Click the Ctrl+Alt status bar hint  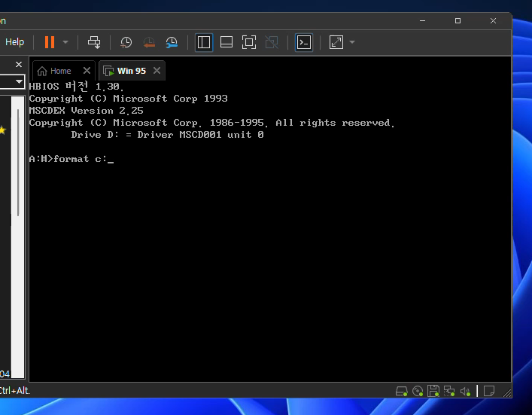point(15,391)
